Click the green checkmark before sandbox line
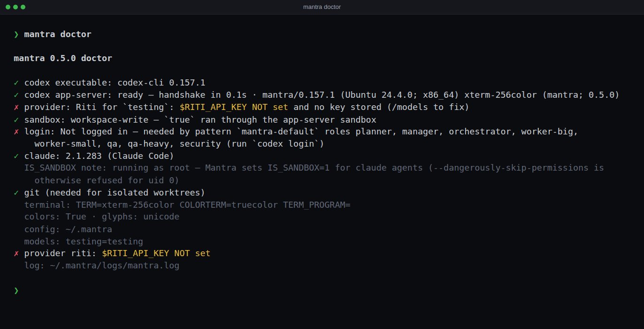Viewport: 644px width, 329px height. tap(16, 119)
